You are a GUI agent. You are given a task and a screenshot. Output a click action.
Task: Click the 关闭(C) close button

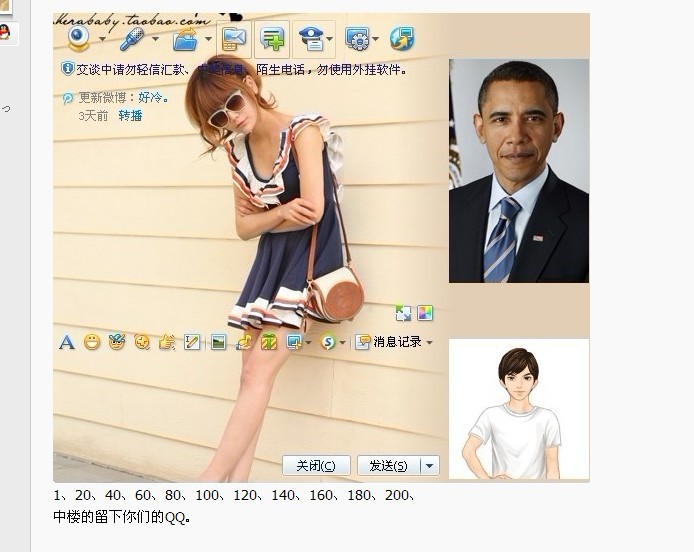316,466
